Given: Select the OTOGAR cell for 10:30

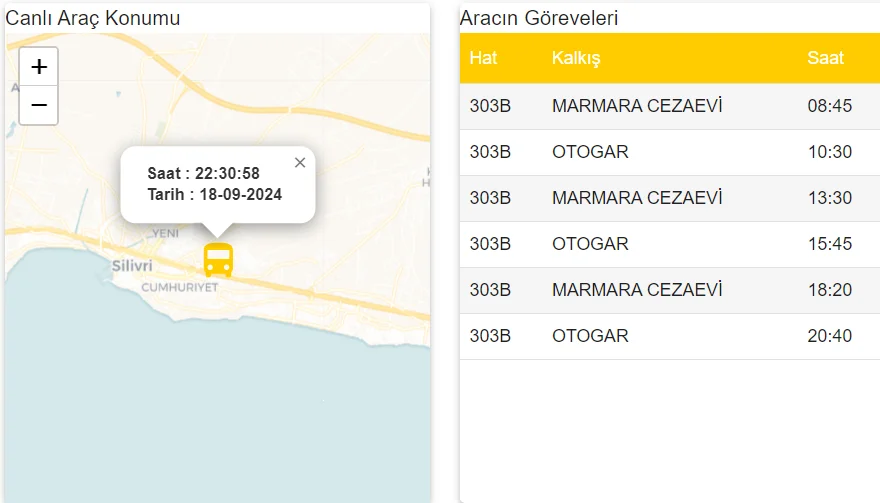Looking at the screenshot, I should click(590, 152).
